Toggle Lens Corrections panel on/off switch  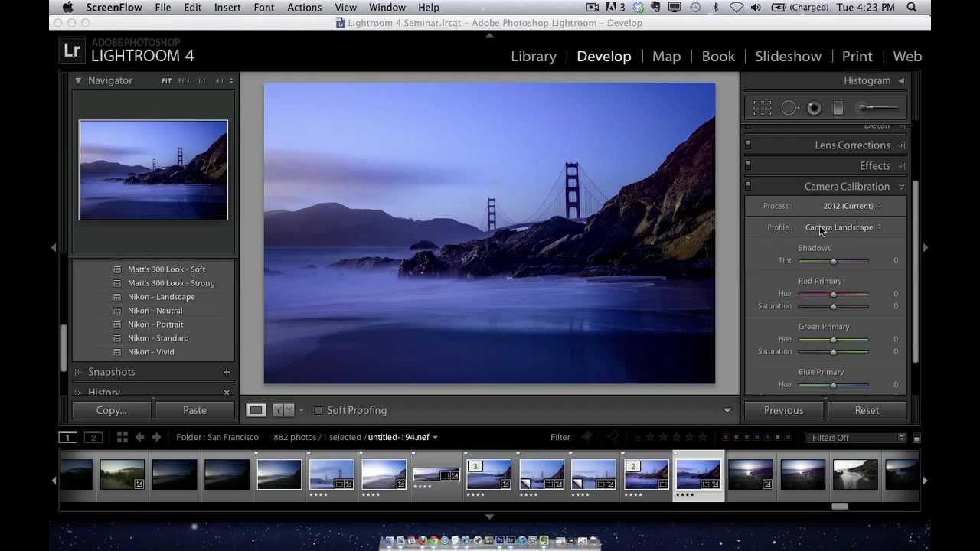pyautogui.click(x=748, y=144)
